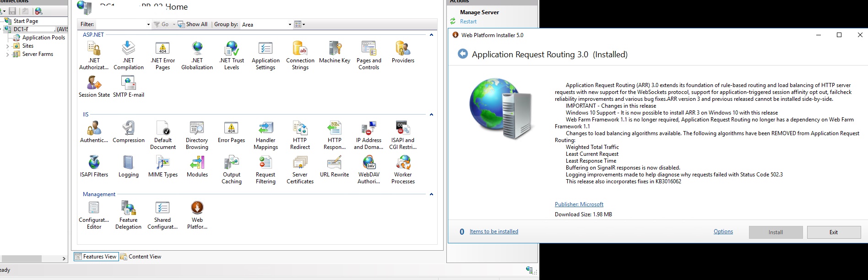This screenshot has height=280, width=868.
Task: Open Output Caching feature
Action: (232, 170)
